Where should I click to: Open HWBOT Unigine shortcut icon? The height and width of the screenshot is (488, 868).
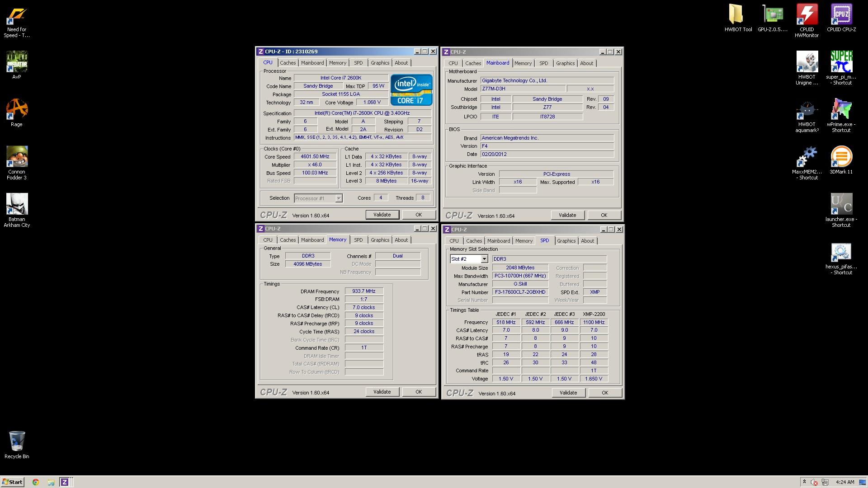(x=807, y=68)
